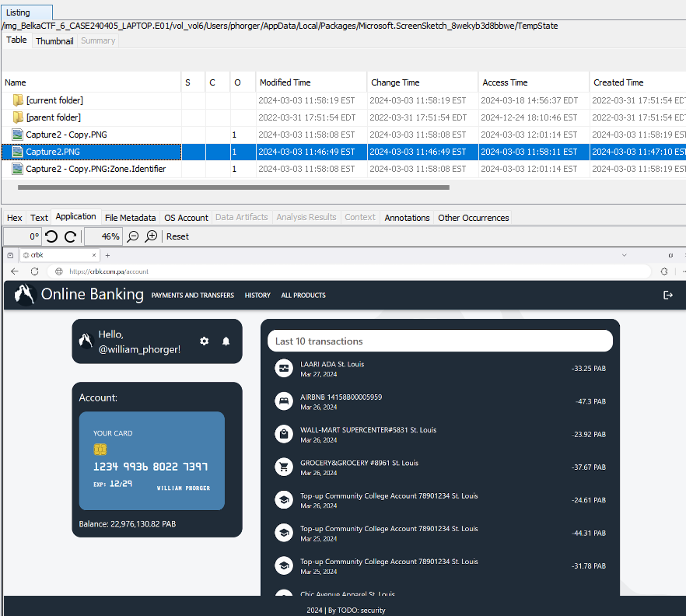
Task: Select the Capture2 - Copy.PNG row
Action: [343, 135]
